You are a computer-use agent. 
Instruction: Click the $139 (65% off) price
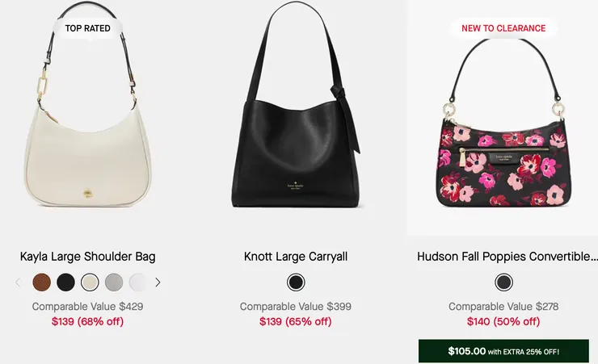pyautogui.click(x=296, y=322)
